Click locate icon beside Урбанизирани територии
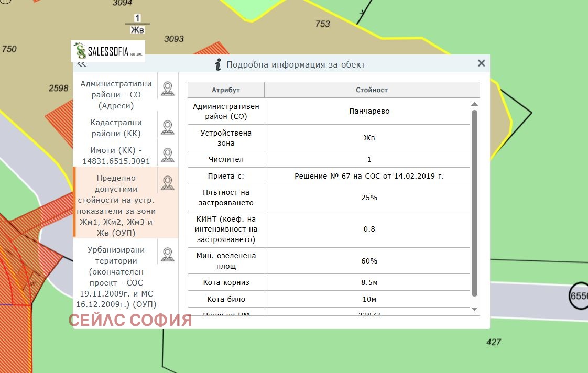 (167, 255)
